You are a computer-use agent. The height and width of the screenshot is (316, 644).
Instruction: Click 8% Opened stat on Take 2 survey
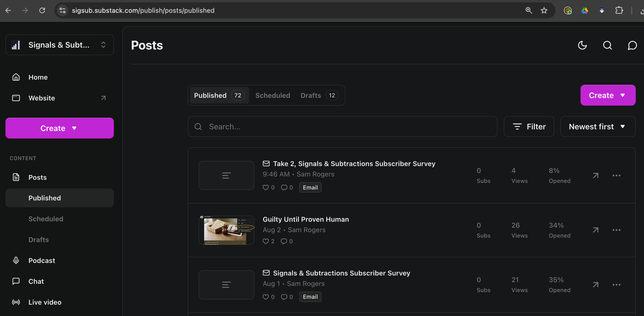click(x=559, y=175)
